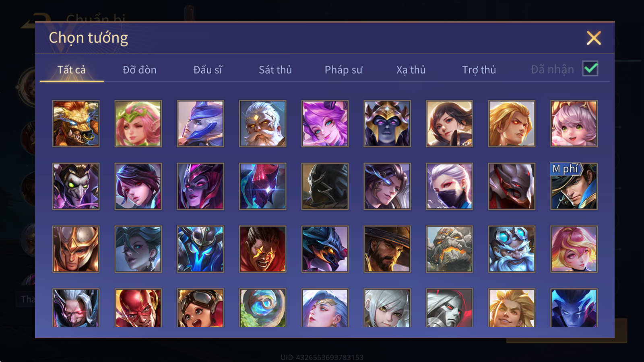Show the Xạ thủ hero list
The width and height of the screenshot is (644, 362).
point(411,70)
